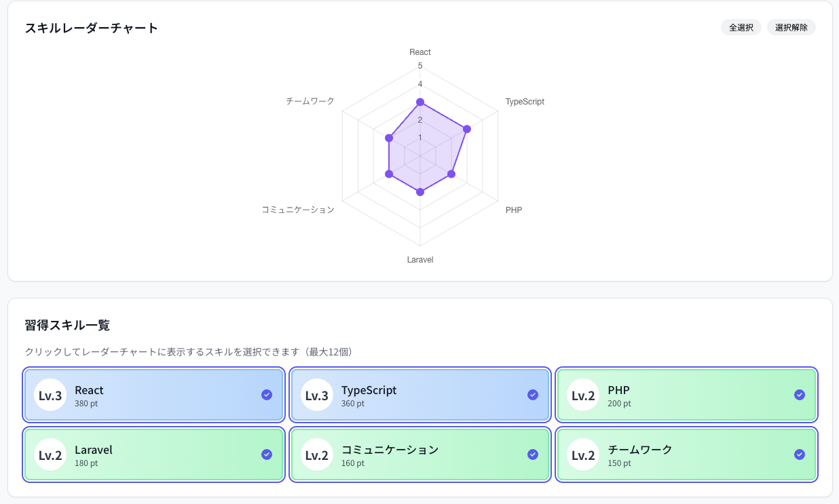
Task: Toggle the TypeScript skill checkmark
Action: [533, 395]
